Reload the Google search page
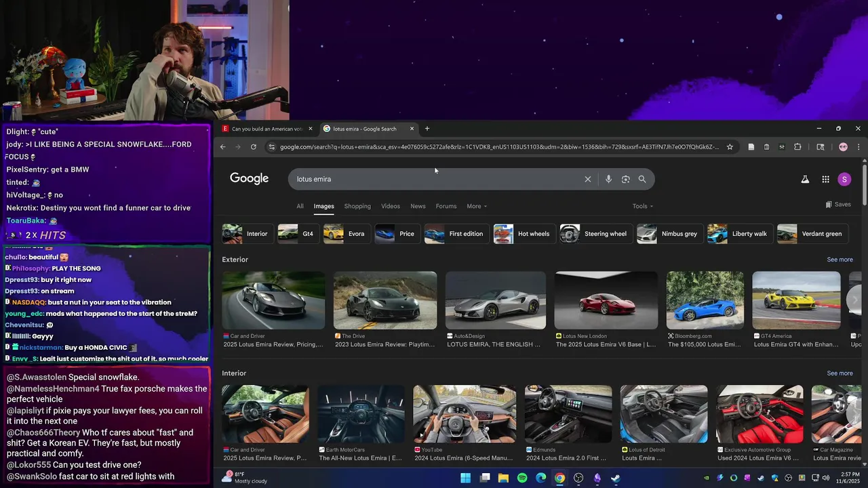The width and height of the screenshot is (868, 488). (x=254, y=146)
